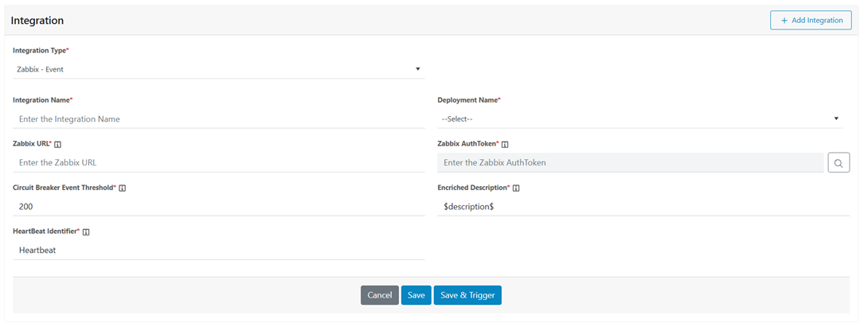Click the HeartBeat Identifier input box

(218, 251)
